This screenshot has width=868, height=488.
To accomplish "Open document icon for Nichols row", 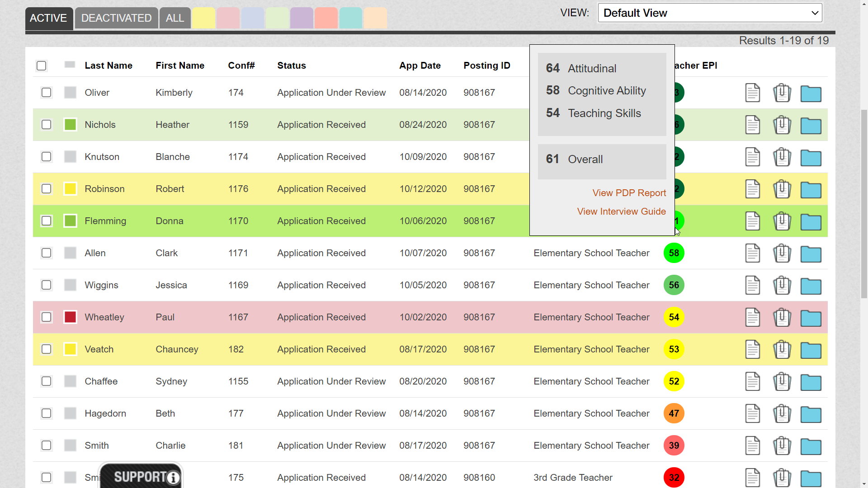I will pos(752,125).
